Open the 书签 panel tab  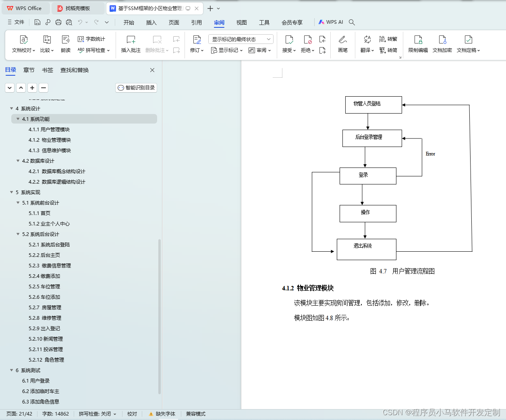pos(48,70)
